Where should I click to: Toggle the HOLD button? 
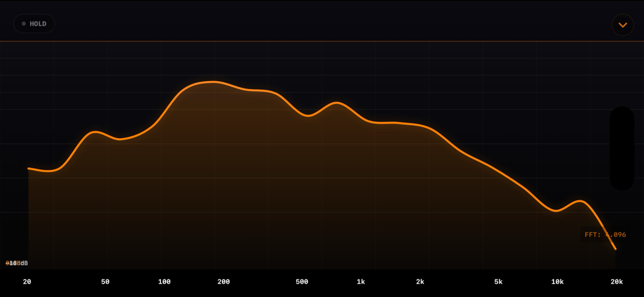pyautogui.click(x=34, y=24)
